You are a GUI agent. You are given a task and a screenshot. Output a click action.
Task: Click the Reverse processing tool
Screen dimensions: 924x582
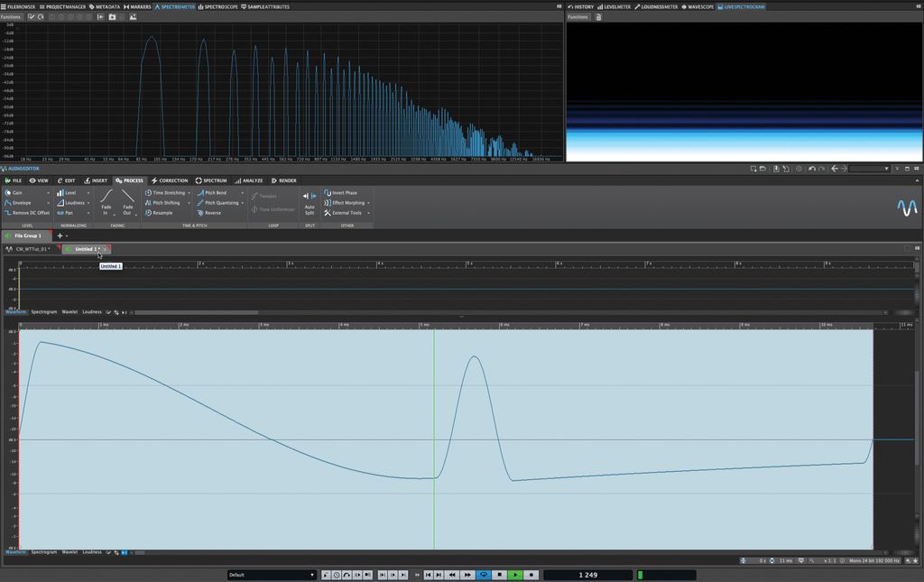210,213
